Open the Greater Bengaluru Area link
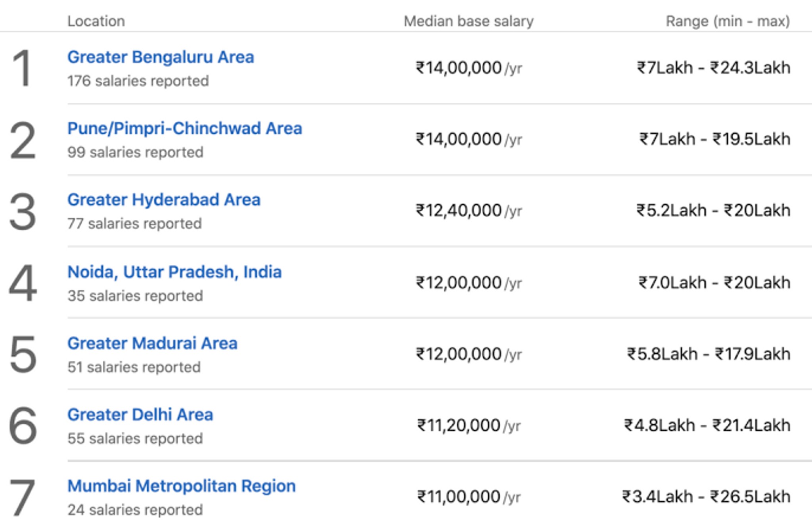The width and height of the screenshot is (812, 529). [161, 57]
